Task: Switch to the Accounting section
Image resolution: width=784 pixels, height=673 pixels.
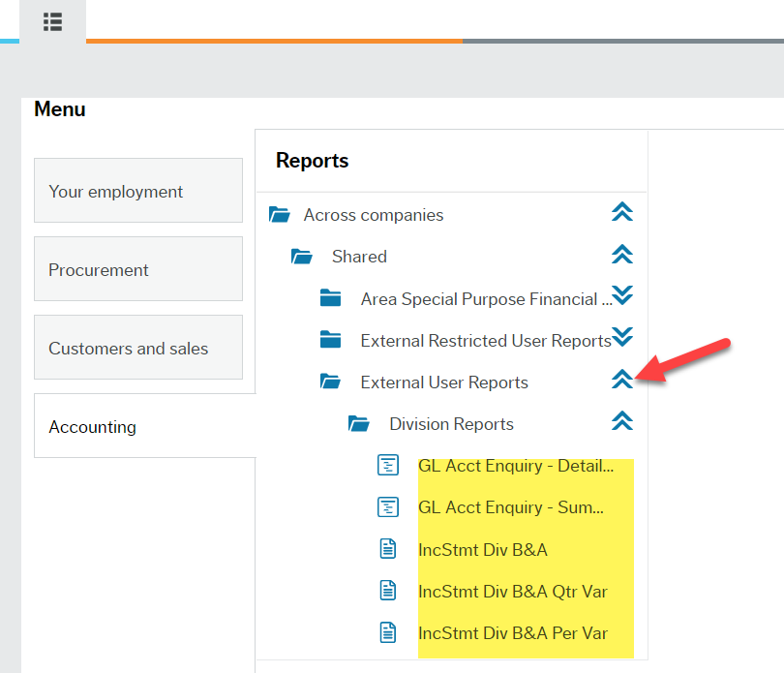Action: click(x=137, y=426)
